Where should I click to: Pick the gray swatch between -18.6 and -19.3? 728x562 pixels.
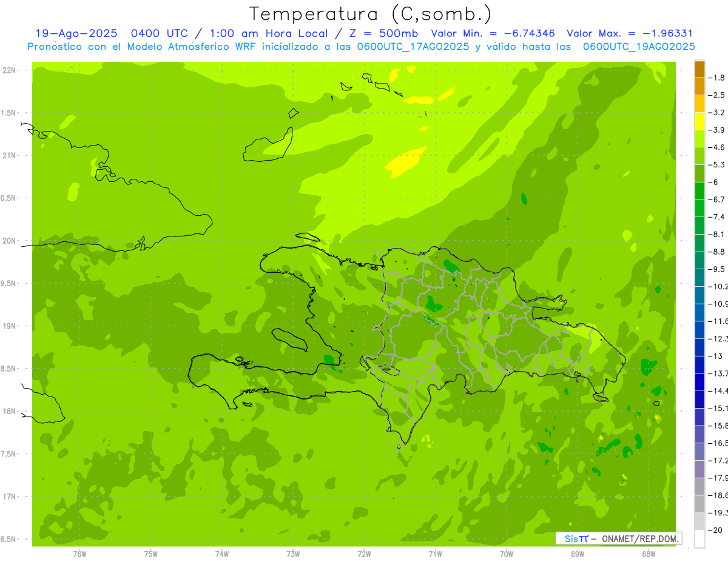[699, 504]
